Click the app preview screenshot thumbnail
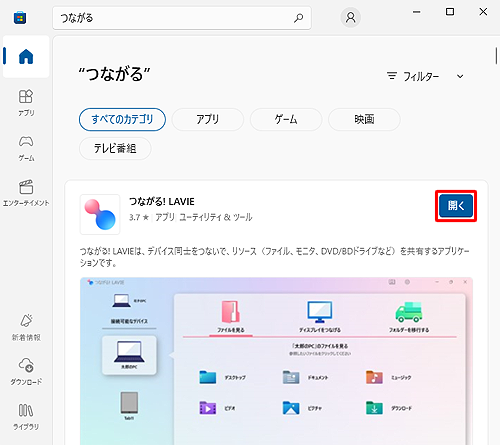 click(276, 361)
